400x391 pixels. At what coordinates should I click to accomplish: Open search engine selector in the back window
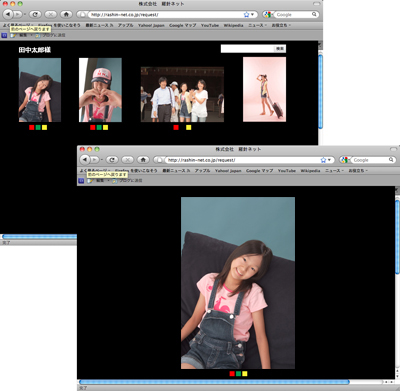268,15
